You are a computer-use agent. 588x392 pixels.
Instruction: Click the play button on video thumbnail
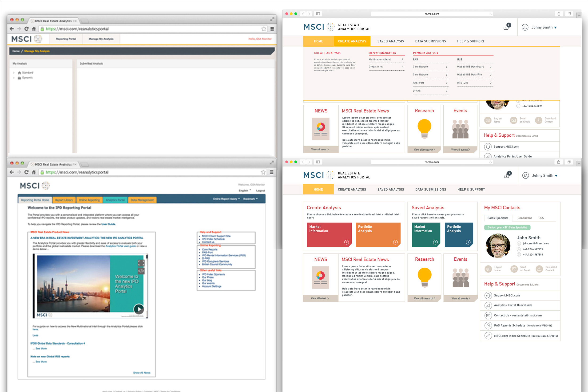(x=139, y=309)
